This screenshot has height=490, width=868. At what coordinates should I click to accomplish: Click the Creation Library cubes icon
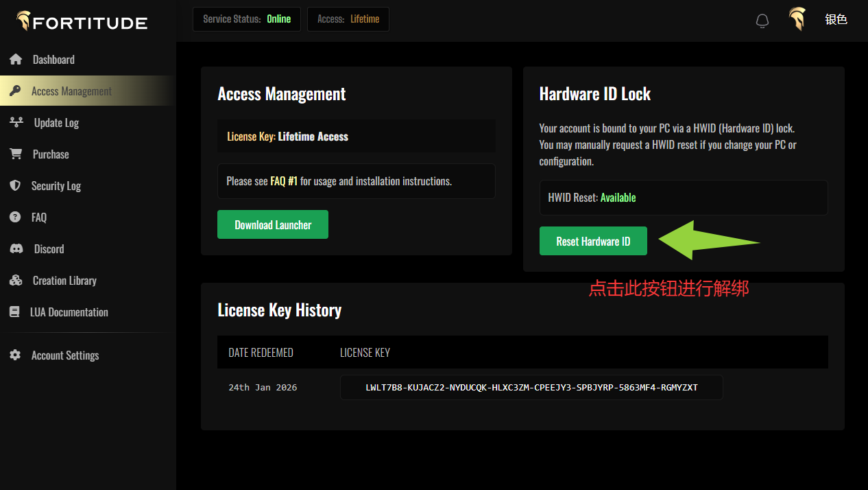click(x=16, y=280)
